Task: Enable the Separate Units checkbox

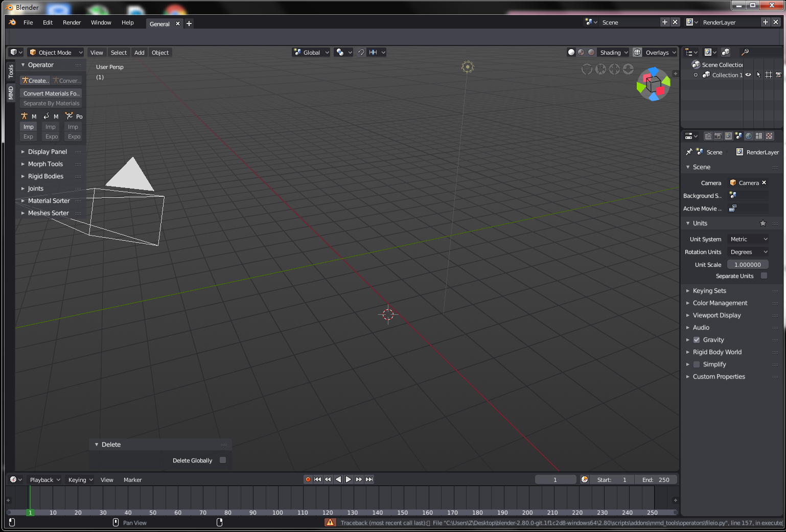Action: pos(764,275)
